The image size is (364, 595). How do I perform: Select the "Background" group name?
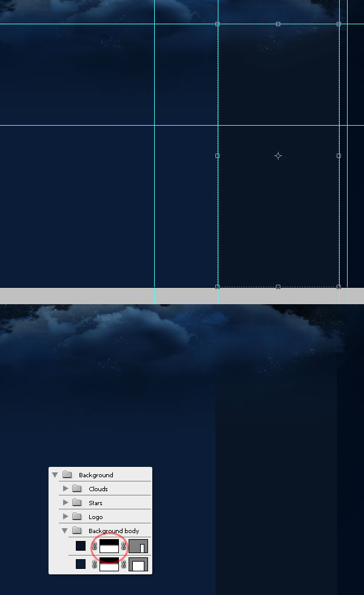click(x=96, y=475)
